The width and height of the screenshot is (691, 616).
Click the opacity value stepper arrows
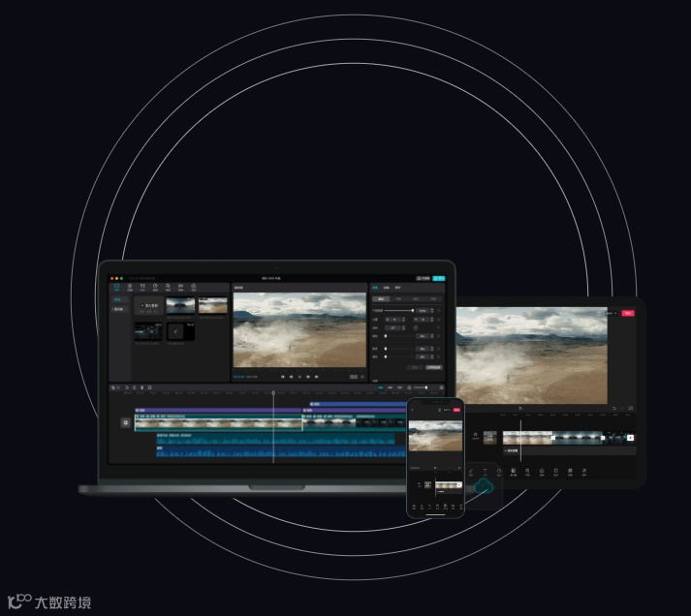click(x=432, y=311)
